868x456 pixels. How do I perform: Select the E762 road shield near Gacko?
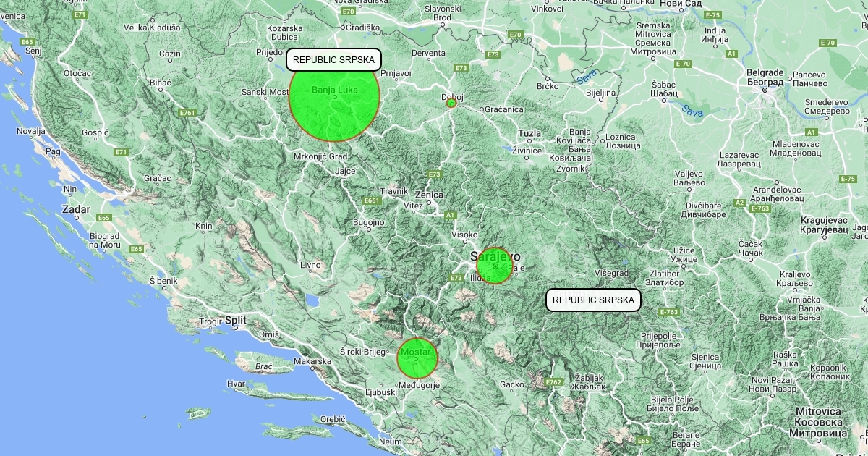coord(554,381)
